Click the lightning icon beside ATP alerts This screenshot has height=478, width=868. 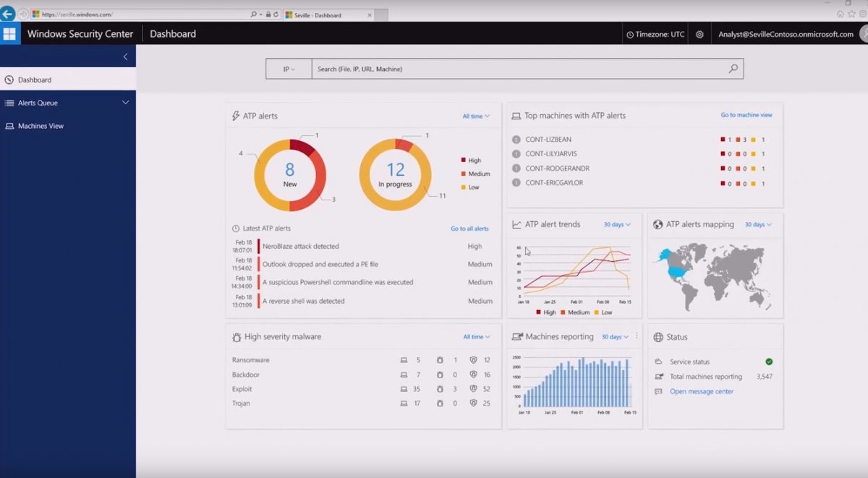click(236, 116)
